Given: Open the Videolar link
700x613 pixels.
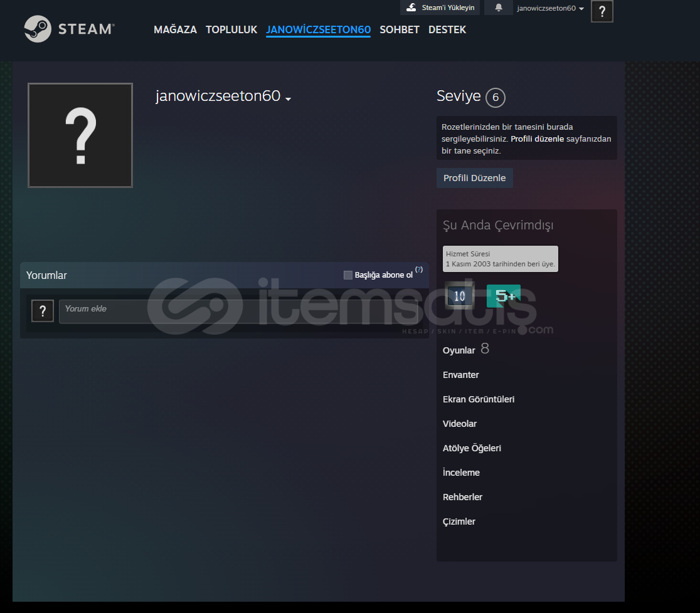Looking at the screenshot, I should [459, 424].
